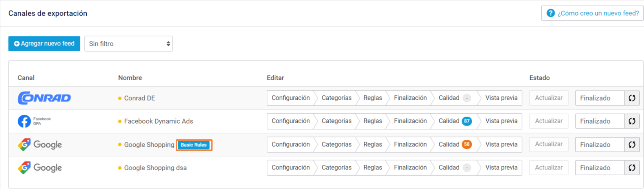The image size is (644, 189).
Task: Click Agregar nuevo feed button
Action: coord(44,44)
